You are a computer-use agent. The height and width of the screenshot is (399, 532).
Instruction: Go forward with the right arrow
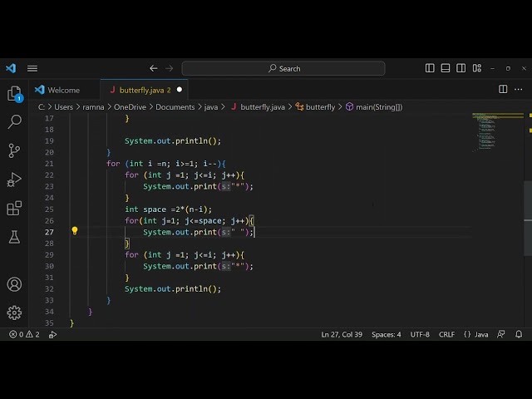(x=169, y=68)
